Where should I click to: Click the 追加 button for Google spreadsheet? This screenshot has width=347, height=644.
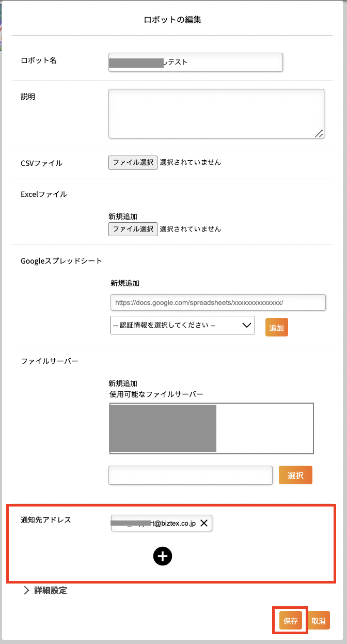(x=277, y=328)
